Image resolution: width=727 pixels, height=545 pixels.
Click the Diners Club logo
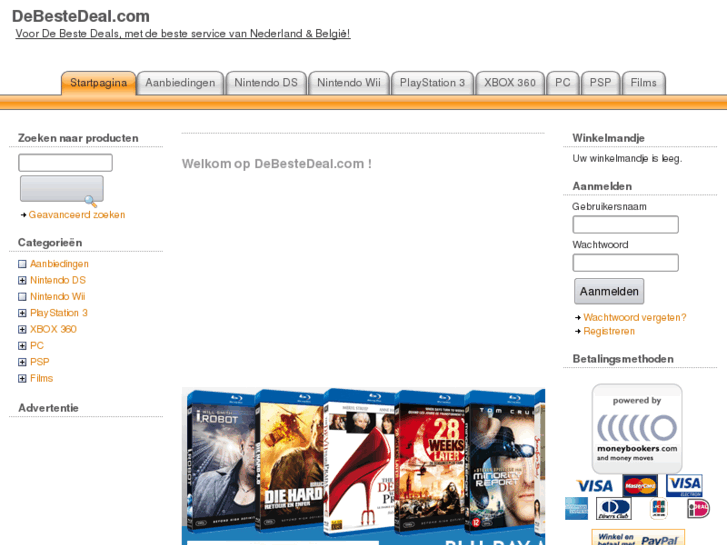pyautogui.click(x=613, y=509)
